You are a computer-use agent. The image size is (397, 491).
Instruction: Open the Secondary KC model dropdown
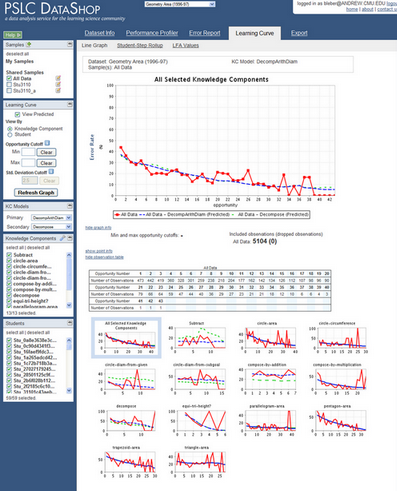point(52,227)
